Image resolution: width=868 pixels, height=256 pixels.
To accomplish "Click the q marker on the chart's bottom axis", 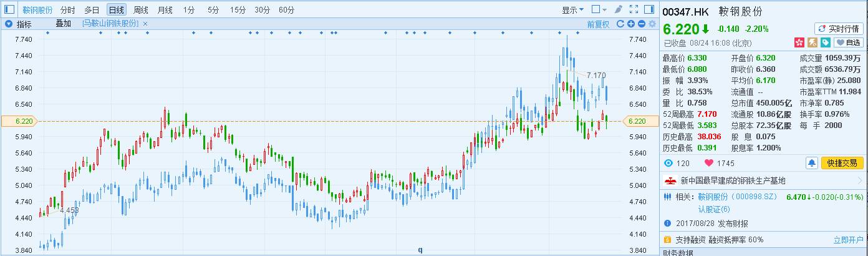I will 420,250.
